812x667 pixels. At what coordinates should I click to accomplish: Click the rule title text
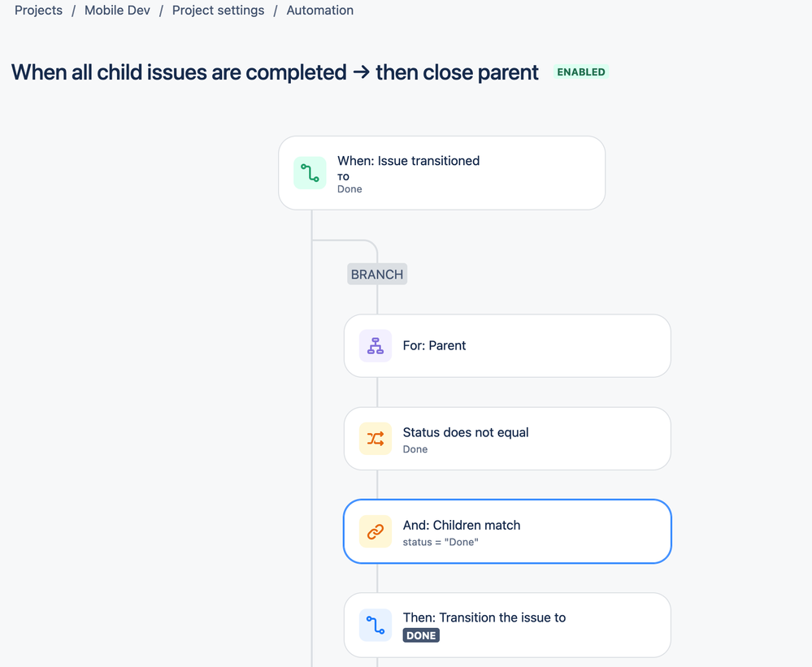click(275, 72)
